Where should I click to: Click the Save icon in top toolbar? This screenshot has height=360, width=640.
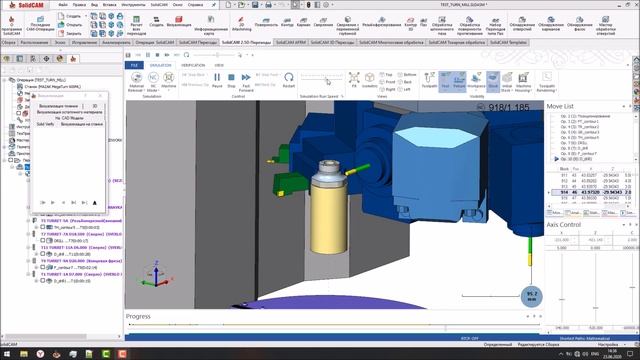(x=255, y=5)
